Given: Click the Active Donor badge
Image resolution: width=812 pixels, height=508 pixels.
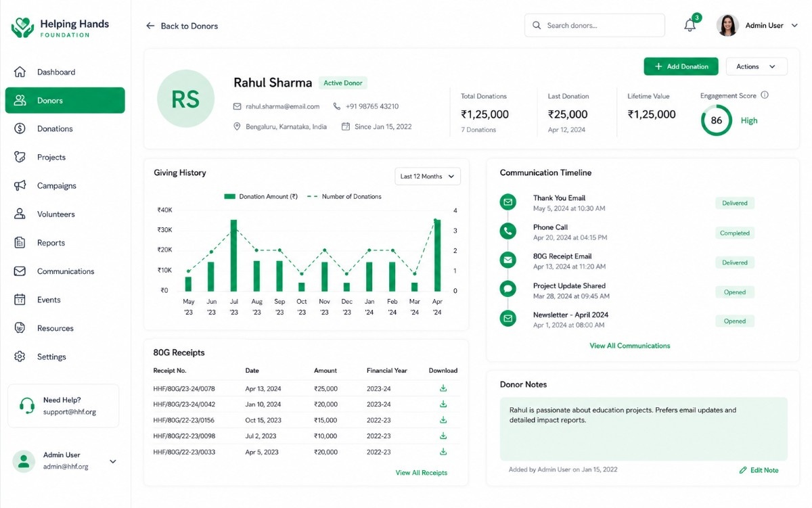Looking at the screenshot, I should click(343, 83).
